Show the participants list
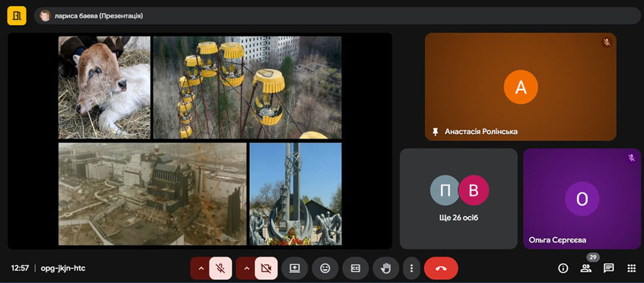Viewport: 644px width, 283px height. (x=585, y=268)
